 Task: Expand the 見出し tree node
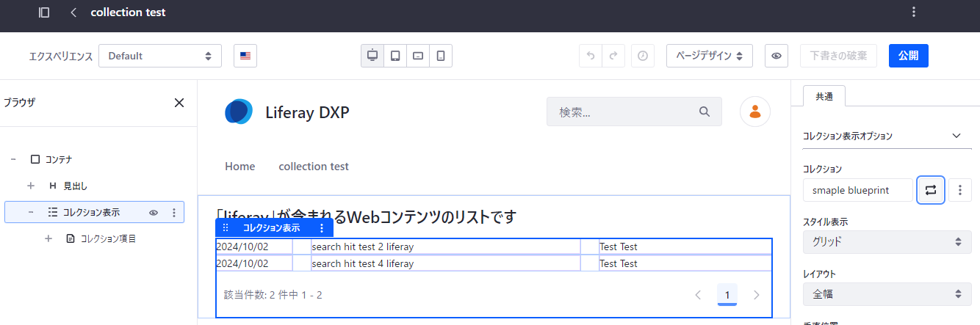click(x=31, y=186)
